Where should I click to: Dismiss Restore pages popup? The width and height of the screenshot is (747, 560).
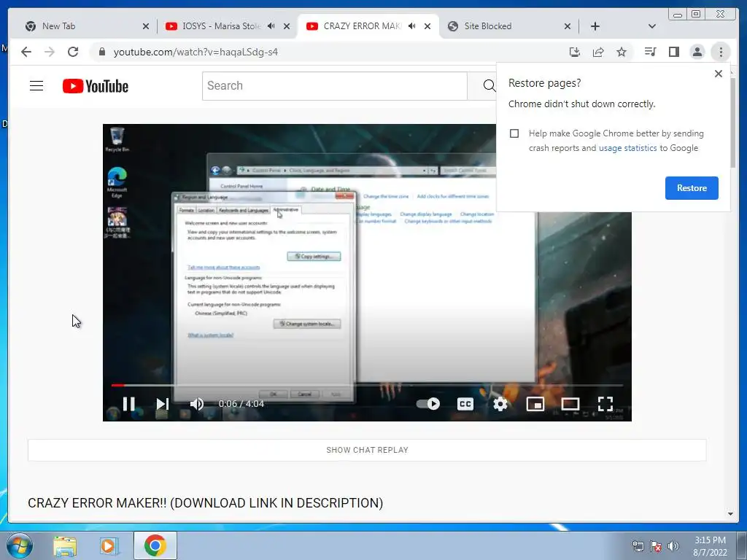(719, 74)
